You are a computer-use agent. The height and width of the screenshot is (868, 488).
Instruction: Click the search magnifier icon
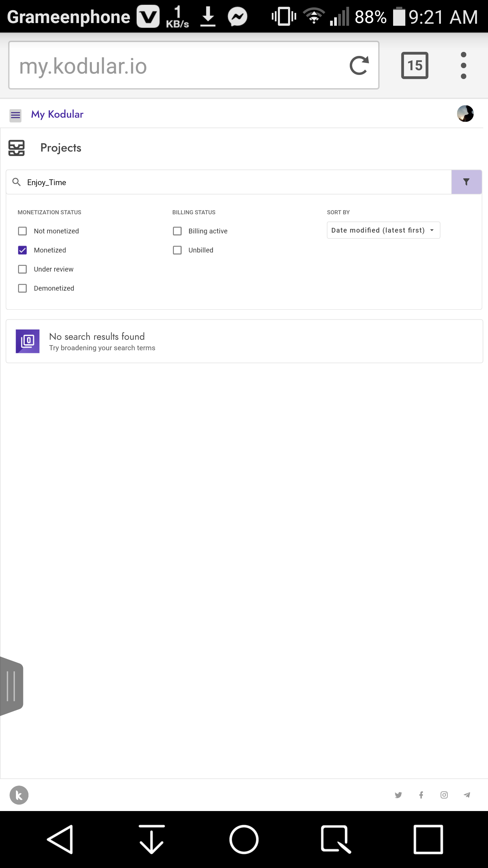pyautogui.click(x=16, y=182)
